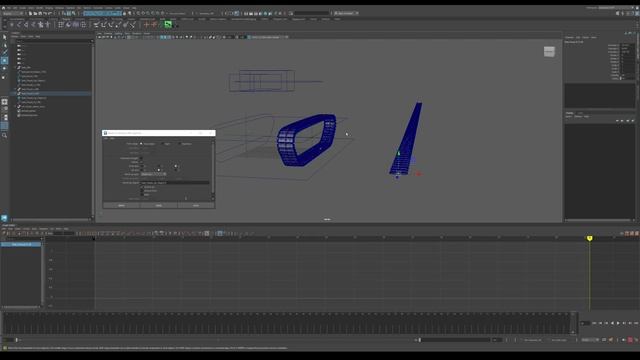Activate the highlighted Move tool in toolbox
The image size is (640, 360).
tap(4, 60)
